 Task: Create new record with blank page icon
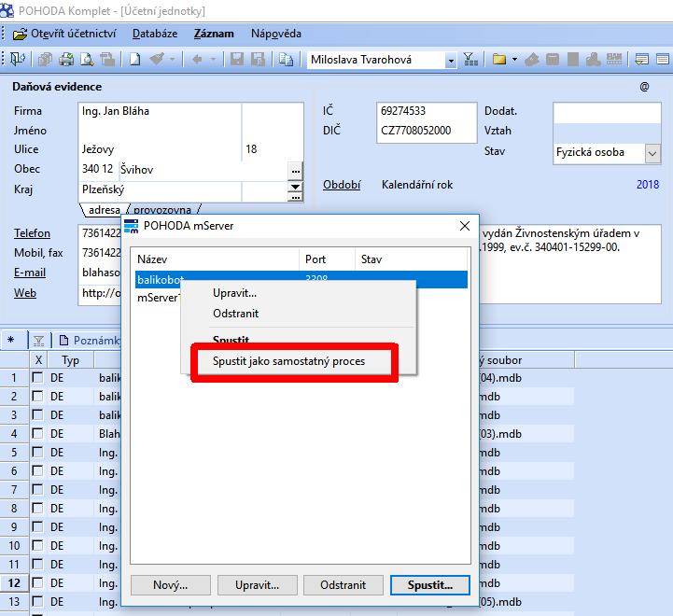tap(135, 59)
